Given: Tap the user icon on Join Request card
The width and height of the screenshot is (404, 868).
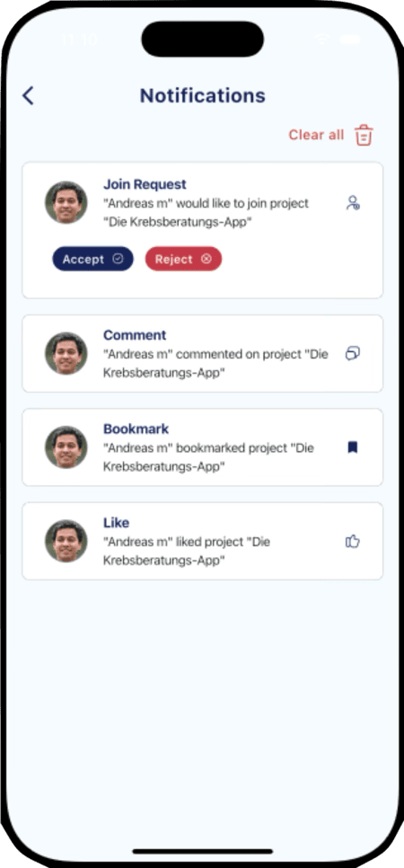Looking at the screenshot, I should pyautogui.click(x=353, y=203).
